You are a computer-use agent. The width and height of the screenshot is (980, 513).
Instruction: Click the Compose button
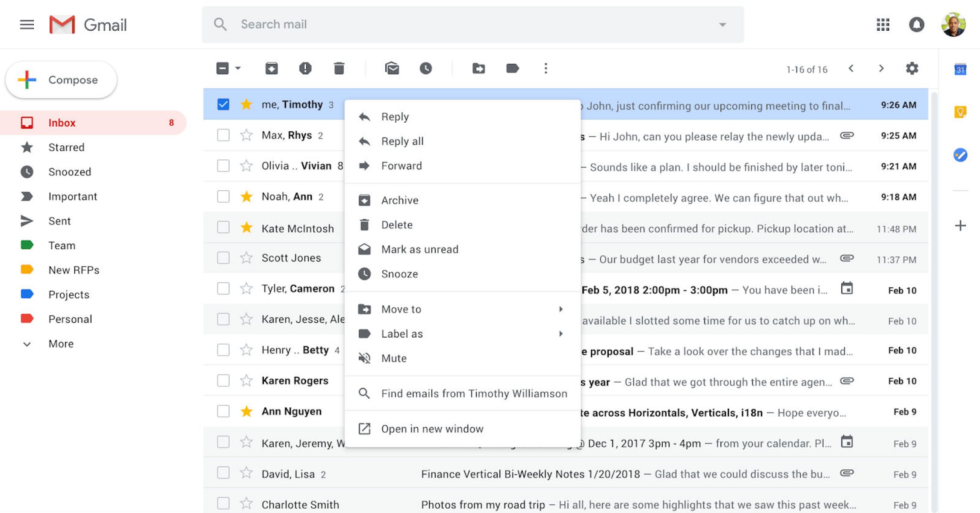[61, 80]
